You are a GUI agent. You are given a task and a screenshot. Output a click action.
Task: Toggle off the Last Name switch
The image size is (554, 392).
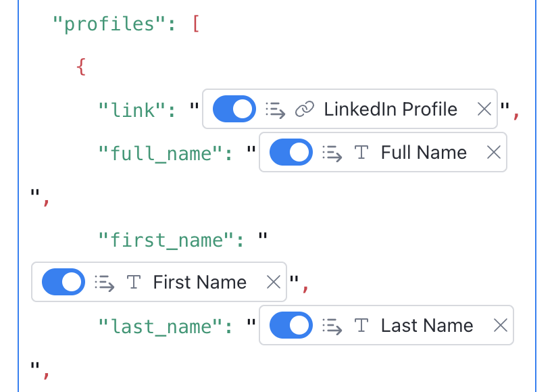291,325
